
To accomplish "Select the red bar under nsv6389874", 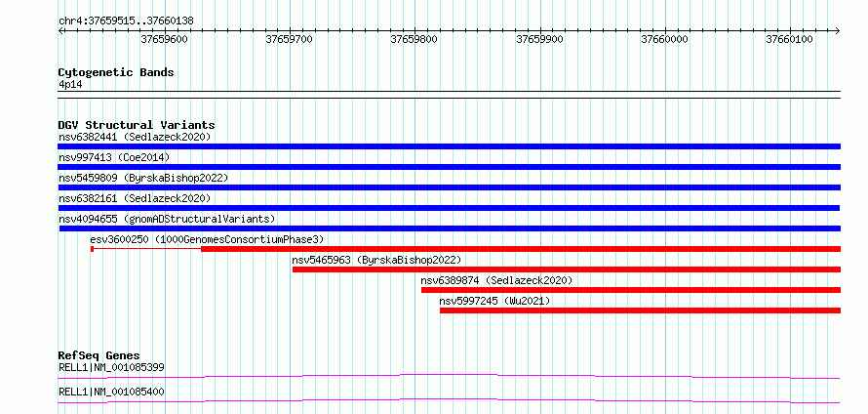I will (630, 290).
